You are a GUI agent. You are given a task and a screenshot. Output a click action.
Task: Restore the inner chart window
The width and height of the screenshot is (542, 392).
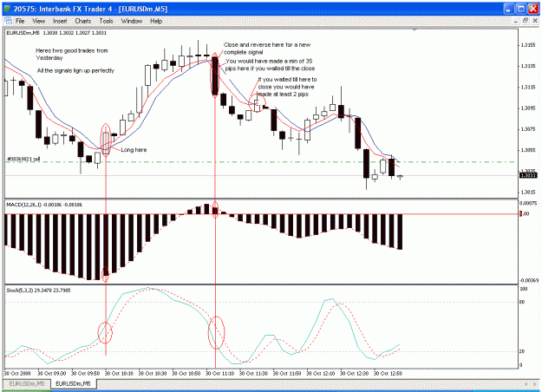(526, 21)
